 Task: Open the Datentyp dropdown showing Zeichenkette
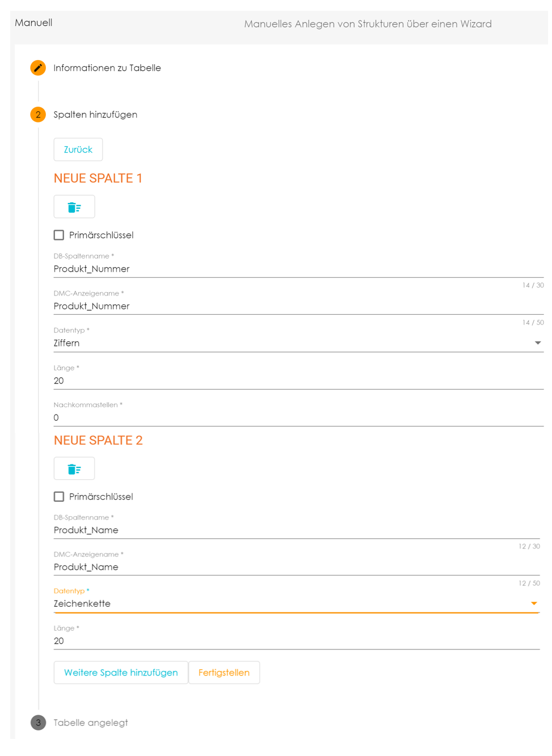pos(289,603)
